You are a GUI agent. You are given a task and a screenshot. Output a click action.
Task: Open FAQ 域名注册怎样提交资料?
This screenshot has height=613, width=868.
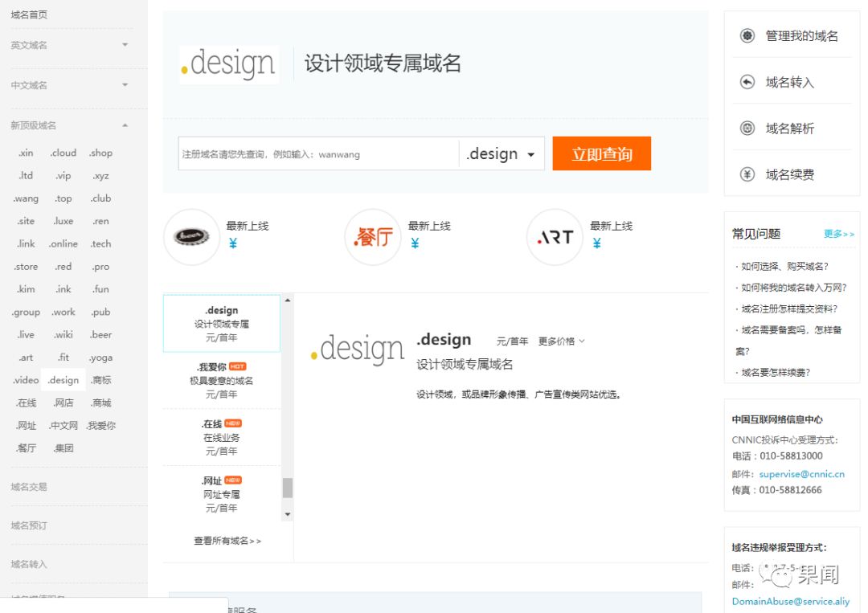pyautogui.click(x=789, y=309)
